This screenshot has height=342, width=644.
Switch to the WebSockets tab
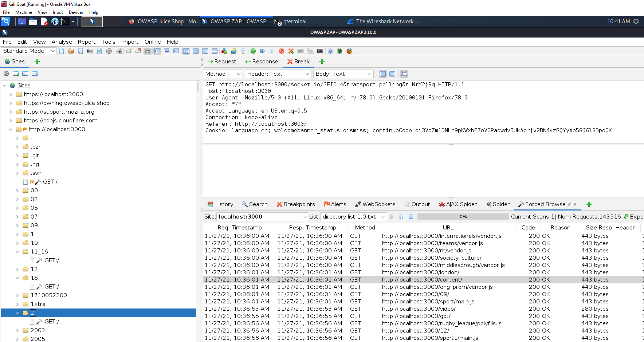point(375,204)
